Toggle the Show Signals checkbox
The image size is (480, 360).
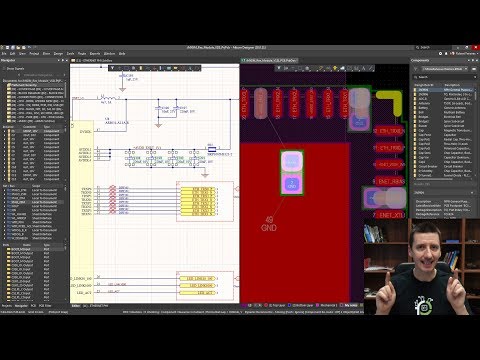click(x=4, y=69)
